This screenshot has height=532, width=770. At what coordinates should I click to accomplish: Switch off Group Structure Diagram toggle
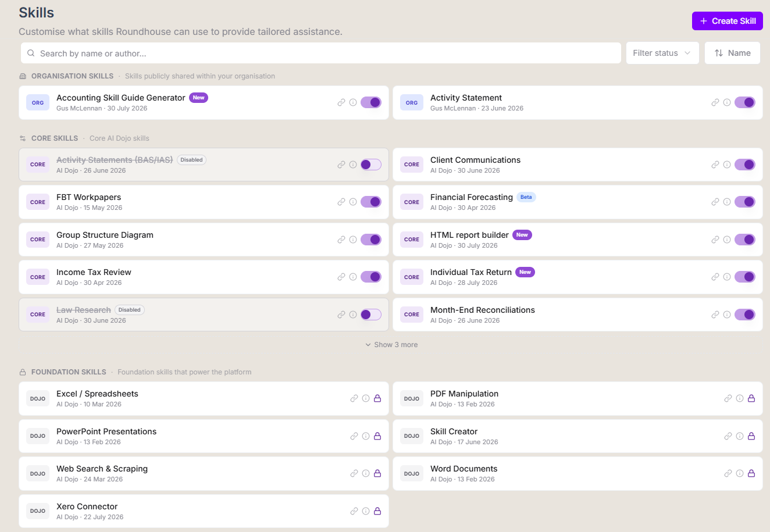pyautogui.click(x=371, y=240)
